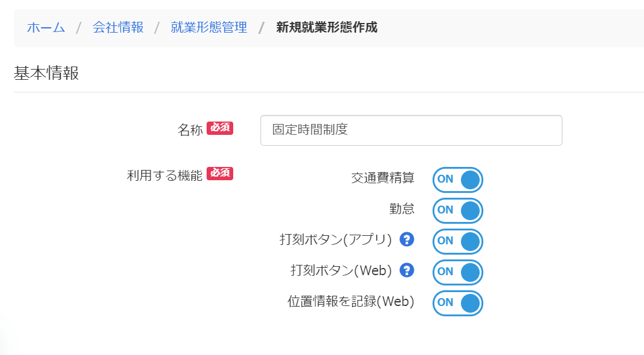Click the 利用する機能 field label

coord(165,175)
